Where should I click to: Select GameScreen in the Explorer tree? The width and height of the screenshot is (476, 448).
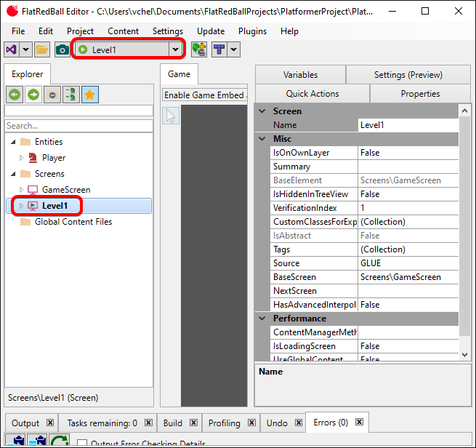click(x=66, y=190)
